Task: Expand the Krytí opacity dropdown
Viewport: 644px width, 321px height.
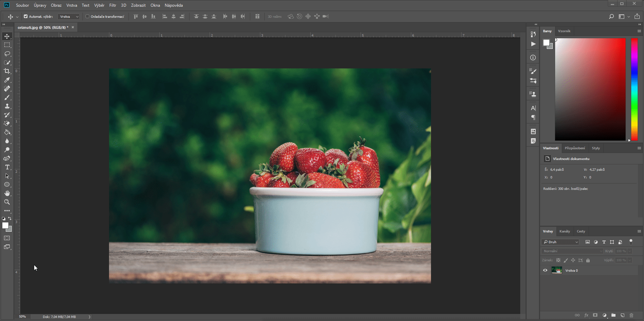Action: coord(630,251)
